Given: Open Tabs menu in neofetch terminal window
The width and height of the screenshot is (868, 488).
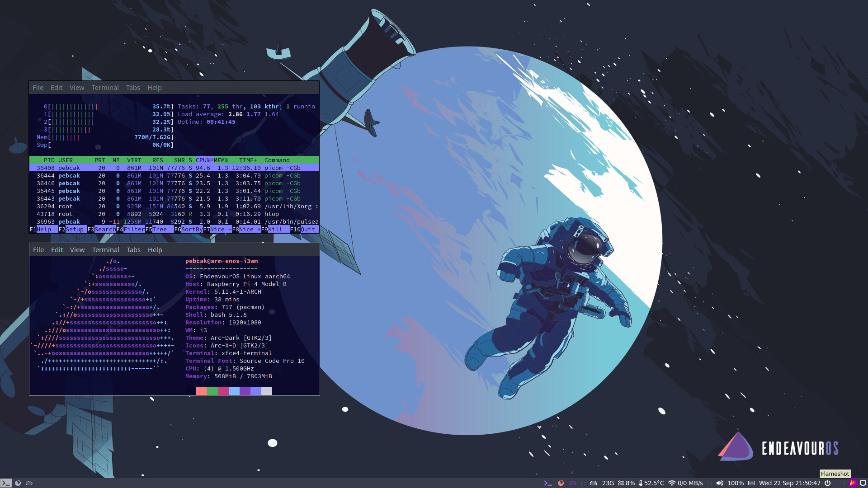Looking at the screenshot, I should [133, 250].
